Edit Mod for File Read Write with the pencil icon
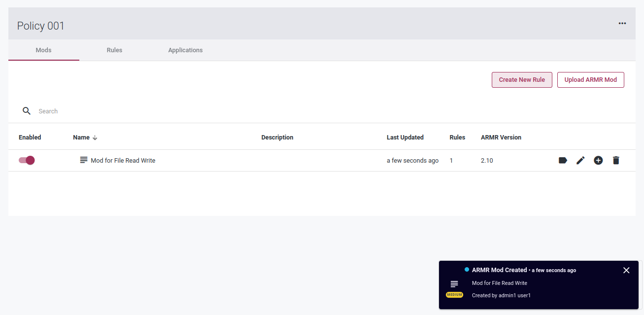This screenshot has height=315, width=644. tap(580, 160)
